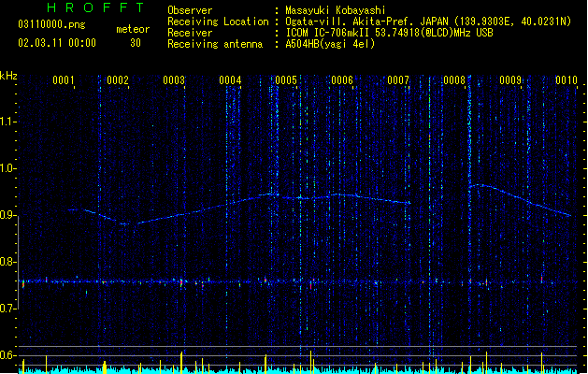Click the HROFFT title text
The image size is (588, 374).
(95, 7)
